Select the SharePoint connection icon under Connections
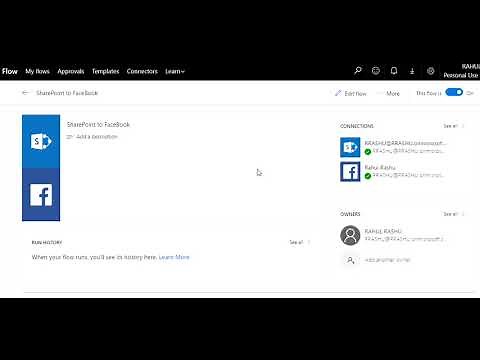 [350, 147]
